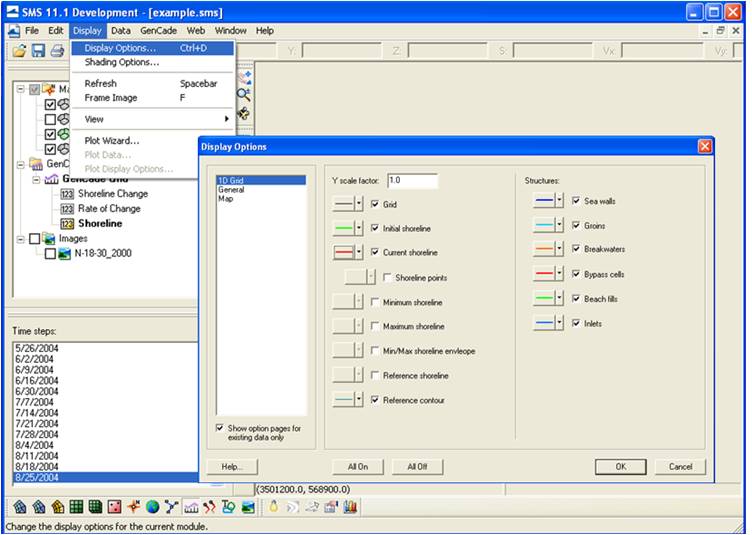
Task: Open the Grid line style dropdown arrow
Action: click(359, 204)
